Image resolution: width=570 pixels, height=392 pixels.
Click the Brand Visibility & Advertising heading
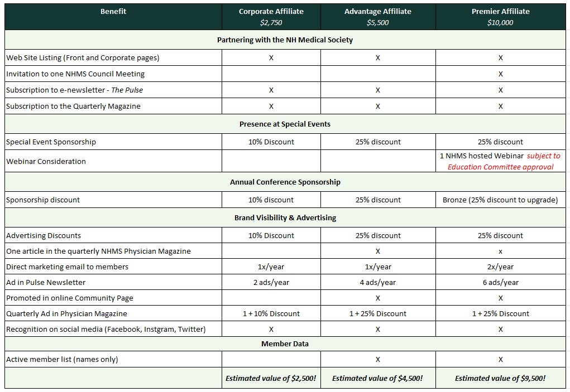coord(285,217)
